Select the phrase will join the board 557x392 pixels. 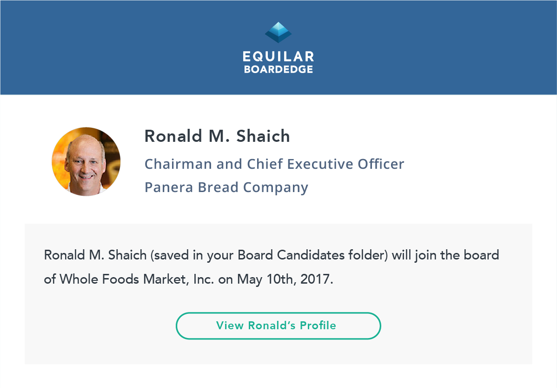pos(445,255)
